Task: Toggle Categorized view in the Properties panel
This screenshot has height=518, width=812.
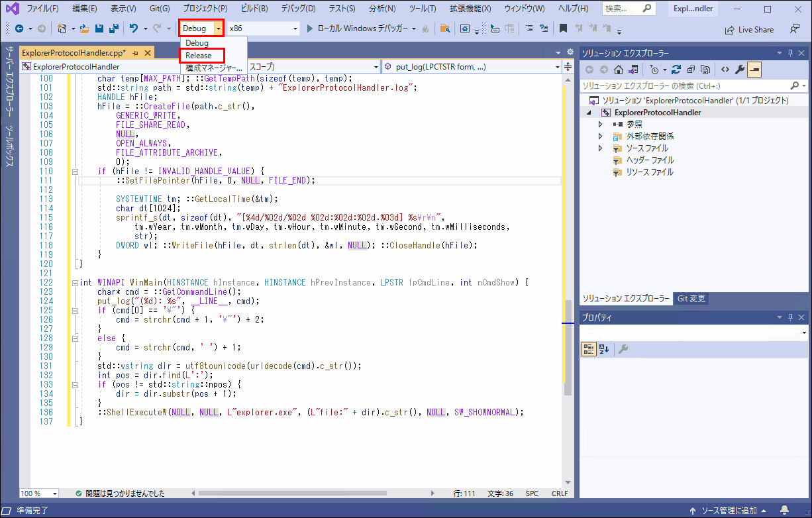Action: point(589,349)
